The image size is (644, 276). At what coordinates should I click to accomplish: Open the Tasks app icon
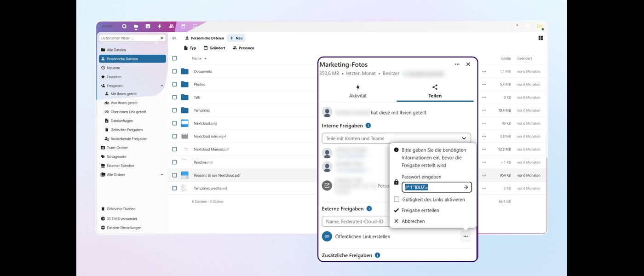(x=194, y=26)
